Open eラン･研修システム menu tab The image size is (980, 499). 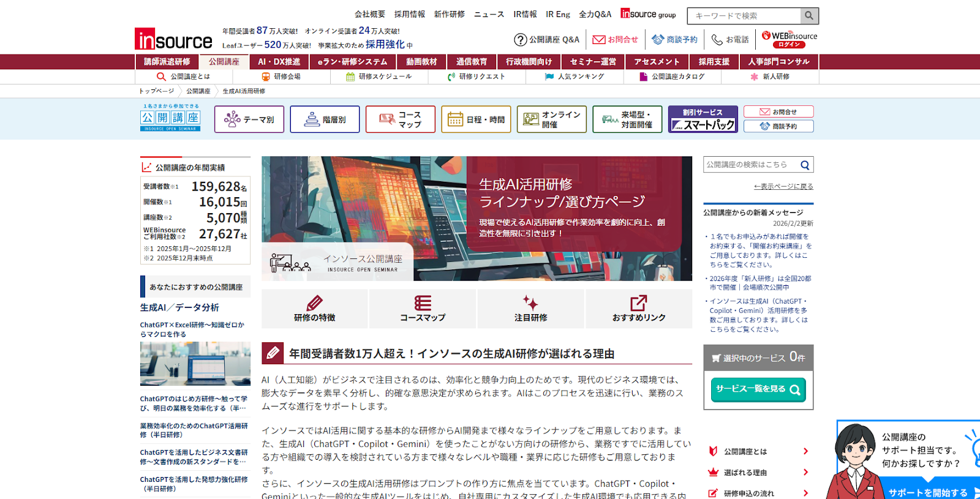pos(352,62)
